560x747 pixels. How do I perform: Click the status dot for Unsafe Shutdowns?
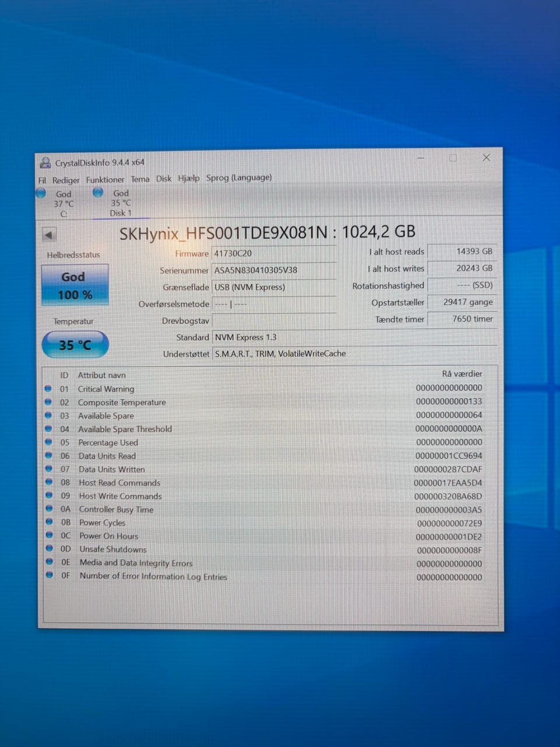tap(49, 548)
